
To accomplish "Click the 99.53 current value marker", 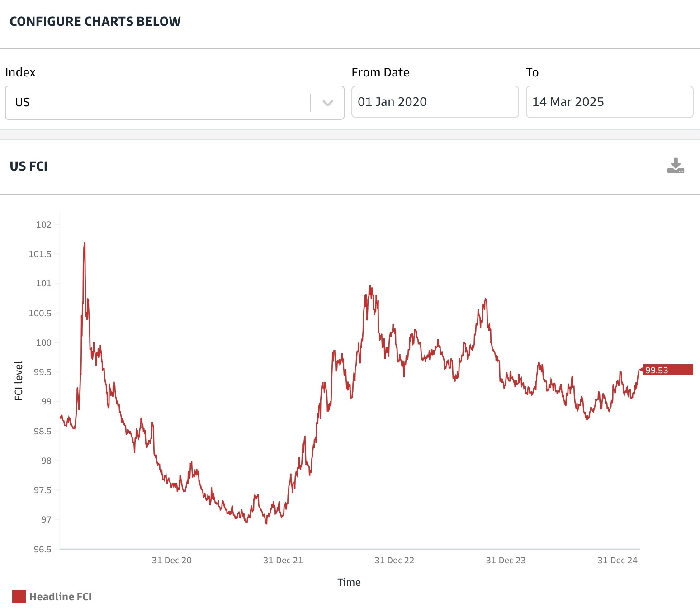I will [666, 370].
